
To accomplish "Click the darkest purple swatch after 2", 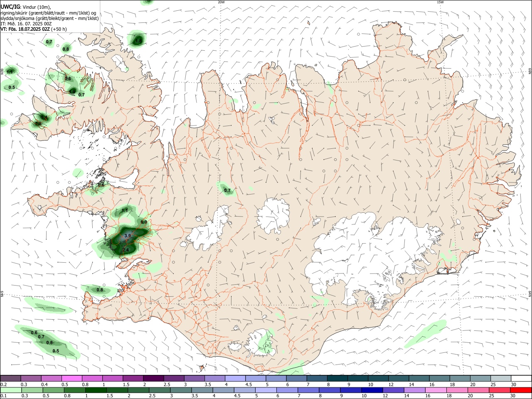I will click(x=153, y=378).
